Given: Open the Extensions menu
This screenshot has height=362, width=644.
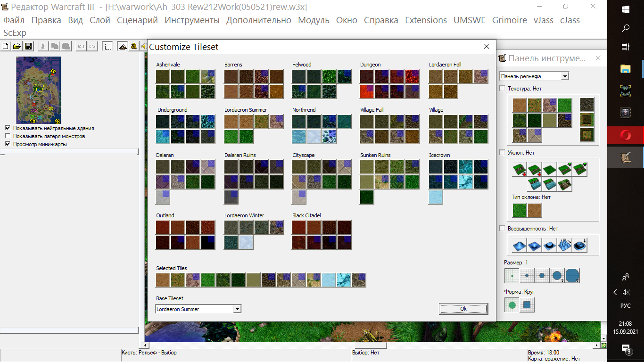Looking at the screenshot, I should pos(426,20).
